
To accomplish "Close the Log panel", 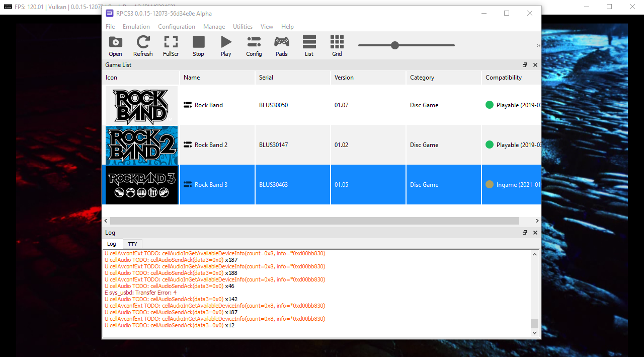I will (x=535, y=233).
